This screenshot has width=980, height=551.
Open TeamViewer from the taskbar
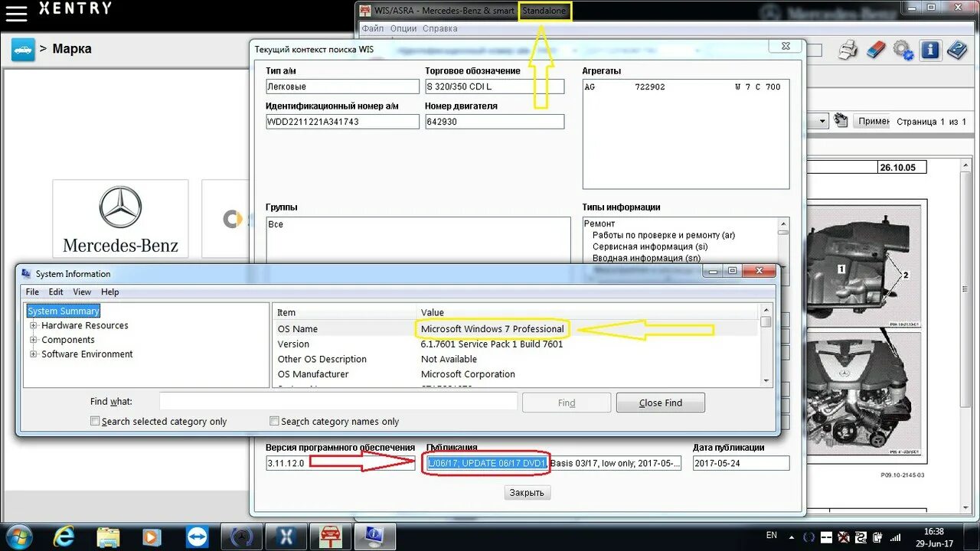pos(196,537)
